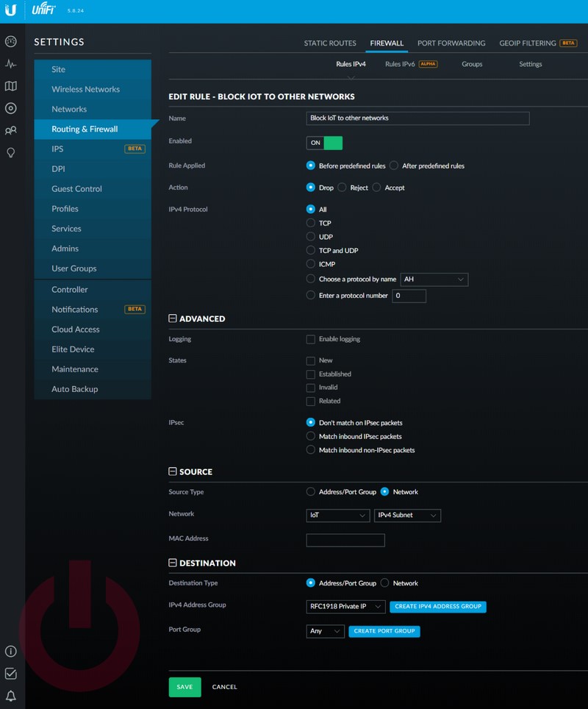
Task: Open the Networks settings page
Action: coord(93,110)
